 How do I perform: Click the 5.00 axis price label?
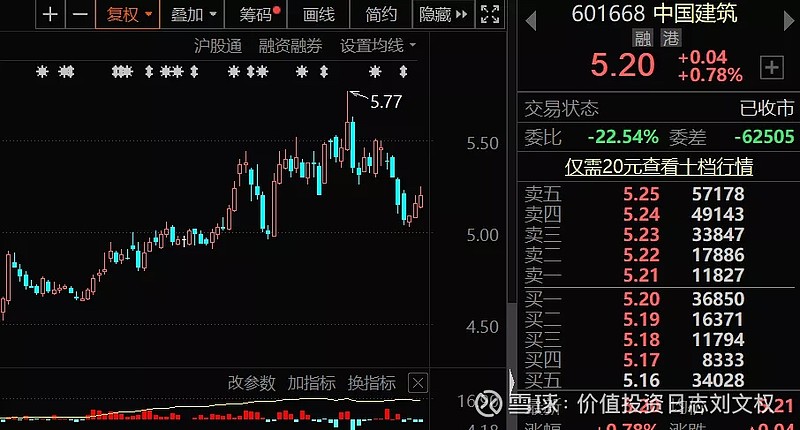point(483,236)
